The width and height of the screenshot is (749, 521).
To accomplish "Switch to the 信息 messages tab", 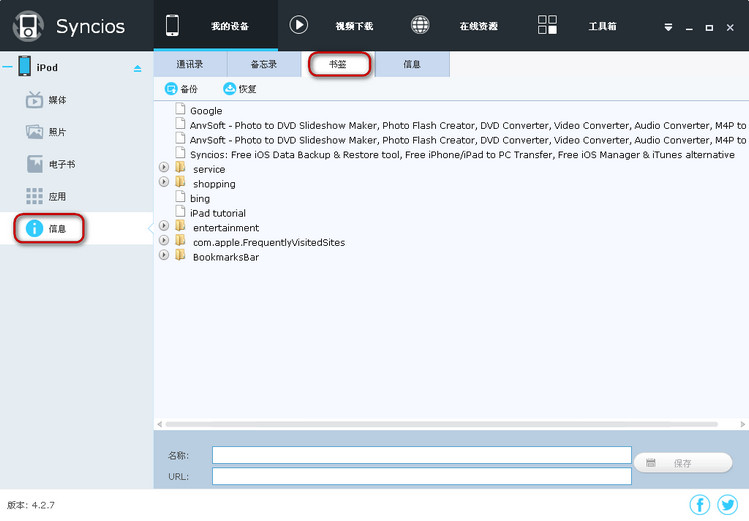I will point(412,64).
